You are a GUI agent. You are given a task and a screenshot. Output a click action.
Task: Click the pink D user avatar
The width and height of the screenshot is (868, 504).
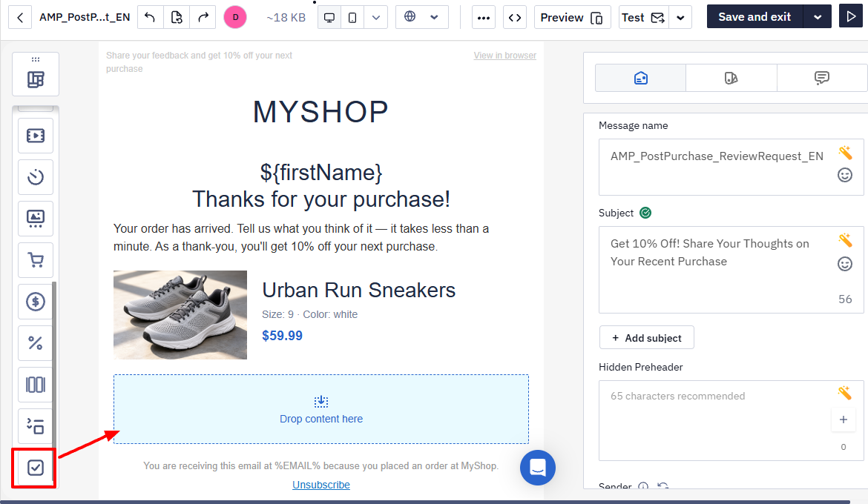pos(235,17)
